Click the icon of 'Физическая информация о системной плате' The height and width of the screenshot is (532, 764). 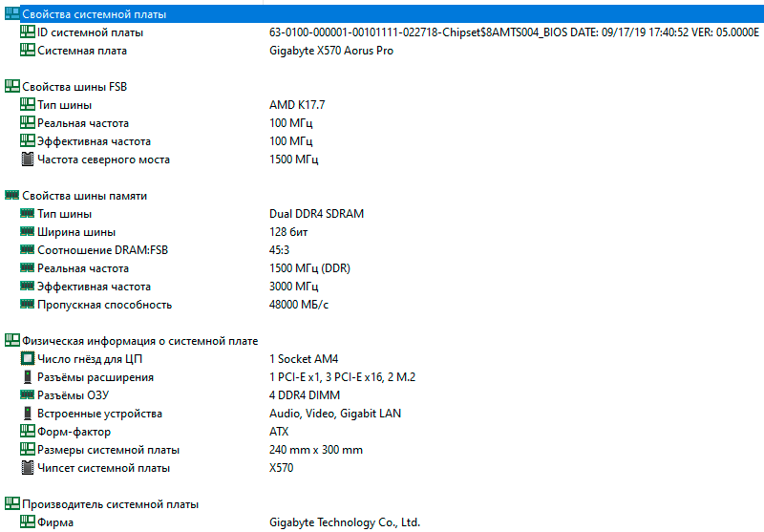pyautogui.click(x=12, y=341)
